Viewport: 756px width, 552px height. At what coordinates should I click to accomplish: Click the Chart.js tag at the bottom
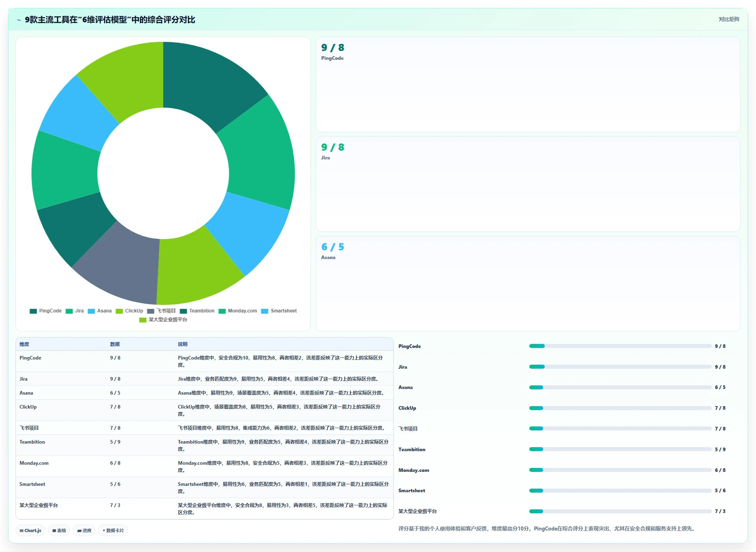30,530
